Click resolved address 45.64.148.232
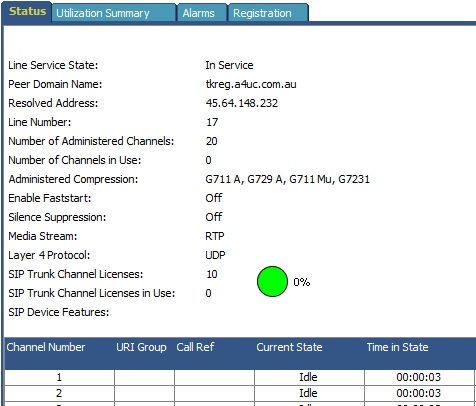 [242, 103]
